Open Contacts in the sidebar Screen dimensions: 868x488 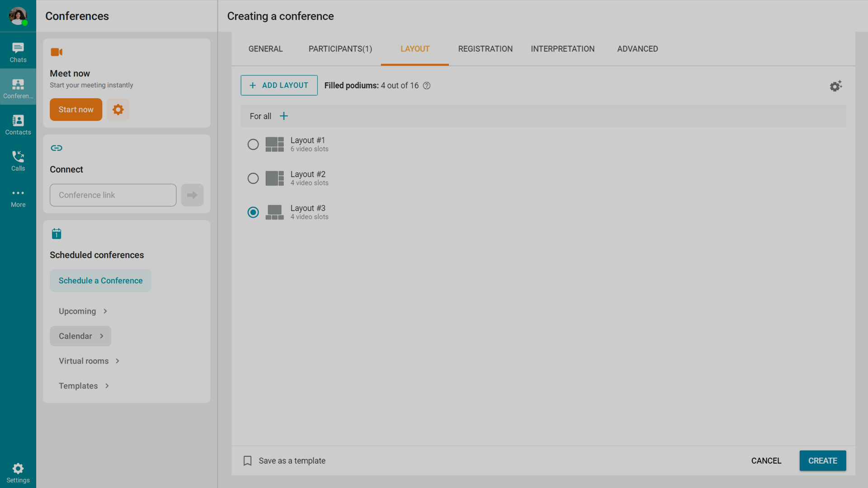pos(18,125)
